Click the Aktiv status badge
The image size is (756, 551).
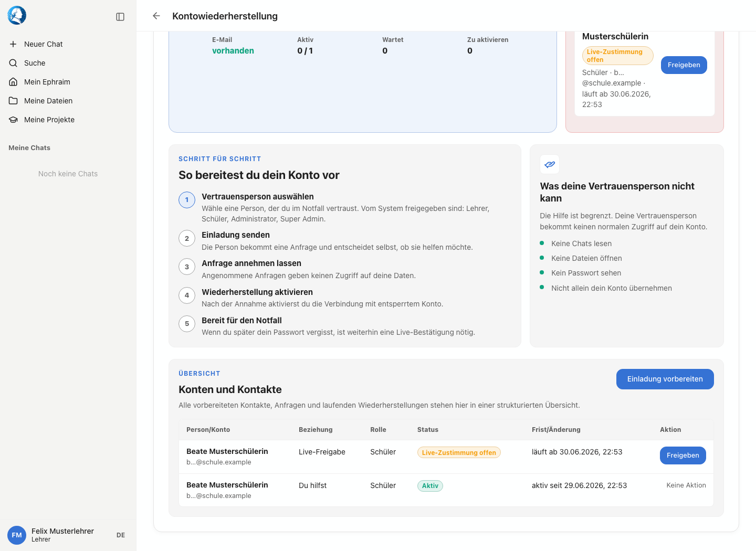tap(430, 486)
